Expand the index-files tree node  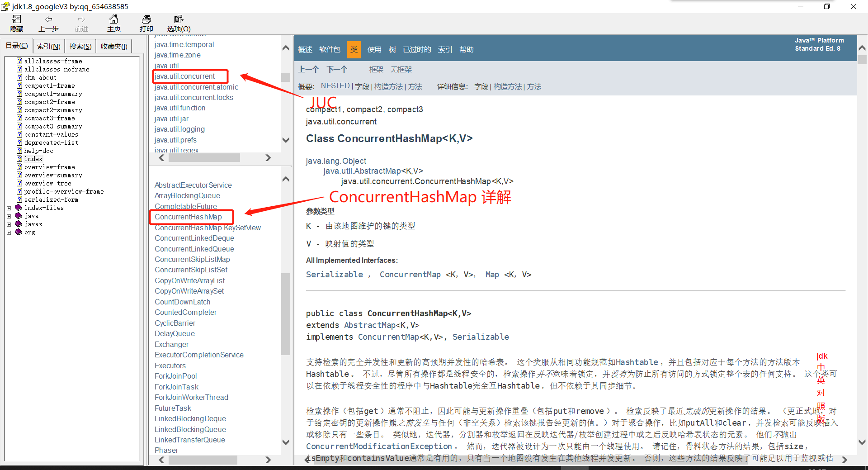coord(9,208)
